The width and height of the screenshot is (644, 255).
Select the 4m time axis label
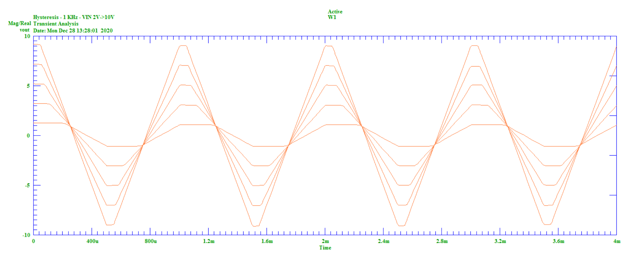coord(617,241)
